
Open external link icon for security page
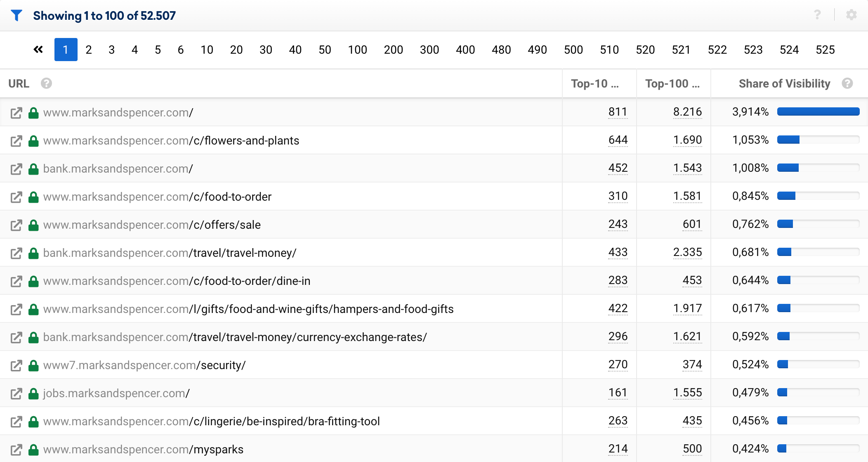click(16, 365)
